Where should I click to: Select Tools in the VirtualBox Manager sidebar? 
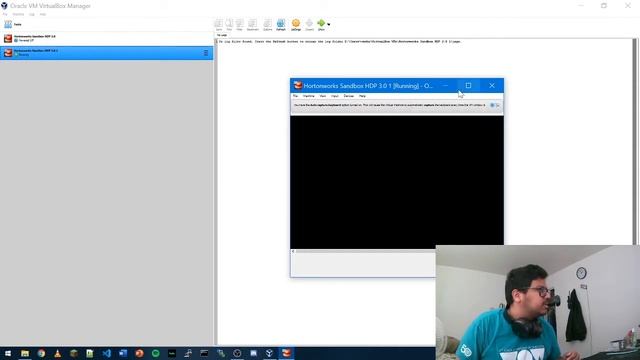click(x=107, y=24)
